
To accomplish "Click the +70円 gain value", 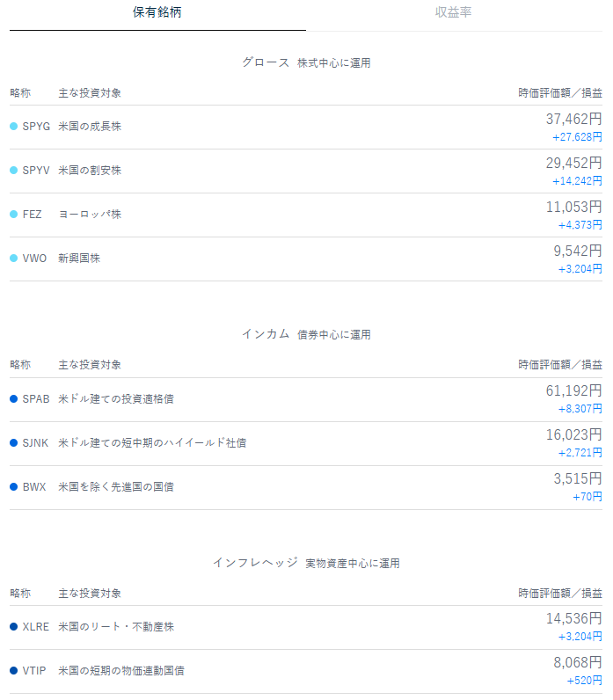I will pos(587,497).
